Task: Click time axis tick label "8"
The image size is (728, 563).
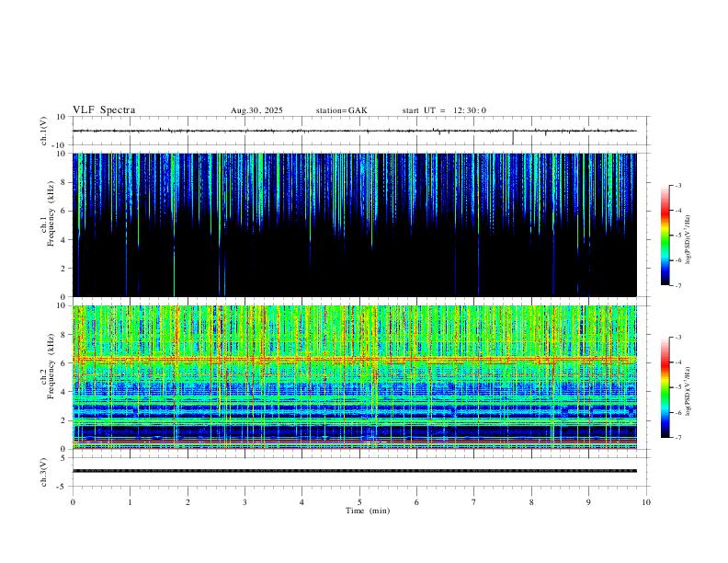Action: coord(531,502)
